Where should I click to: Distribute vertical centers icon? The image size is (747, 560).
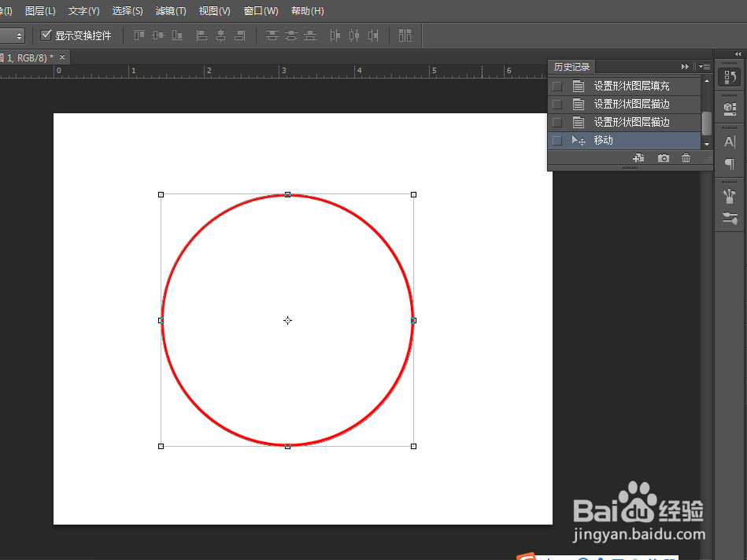(291, 35)
